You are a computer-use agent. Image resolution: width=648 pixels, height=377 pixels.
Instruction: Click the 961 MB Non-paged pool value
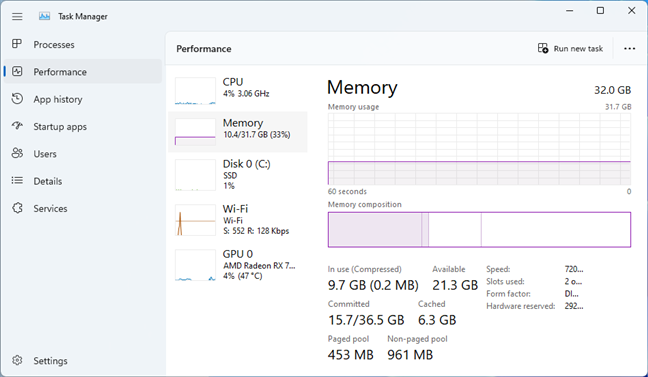tap(410, 355)
